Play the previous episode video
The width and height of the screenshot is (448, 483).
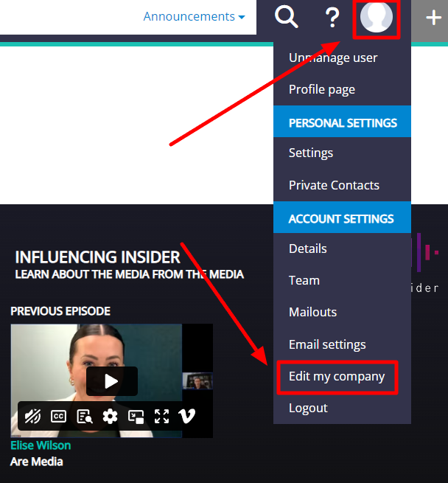112,381
